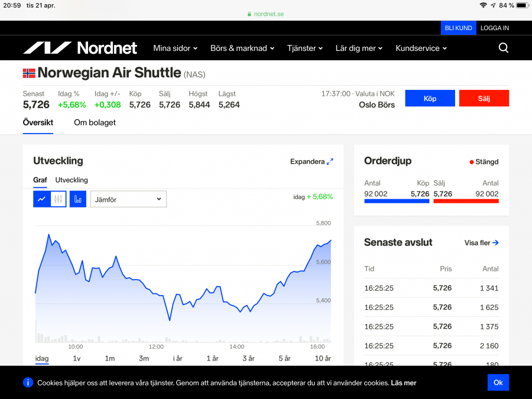Select the Utveckling chart tab
Image resolution: width=532 pixels, height=399 pixels.
click(72, 180)
